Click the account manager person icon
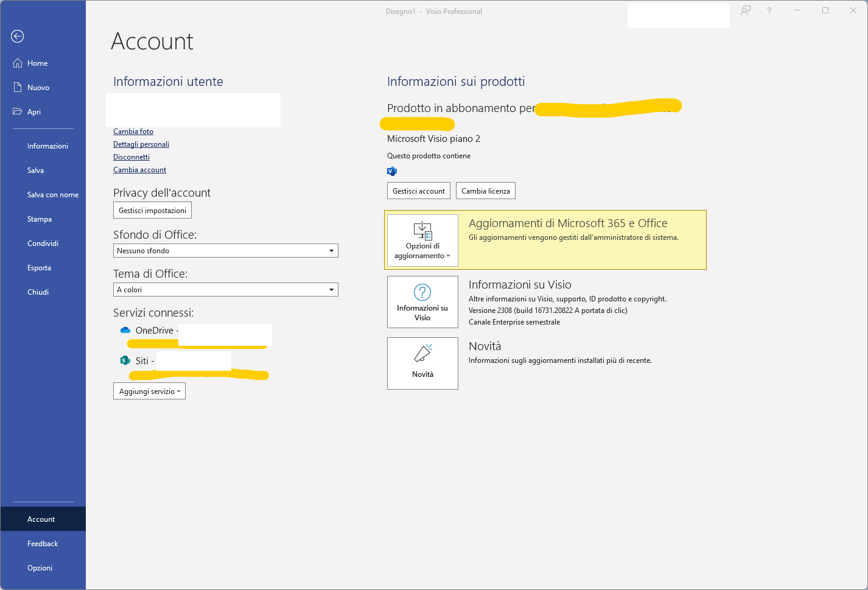The image size is (868, 590). pyautogui.click(x=746, y=11)
